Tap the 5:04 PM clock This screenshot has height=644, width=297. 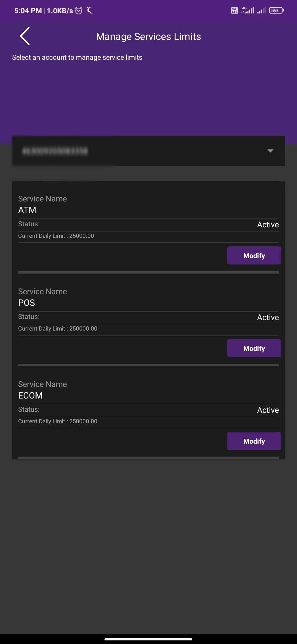point(28,11)
